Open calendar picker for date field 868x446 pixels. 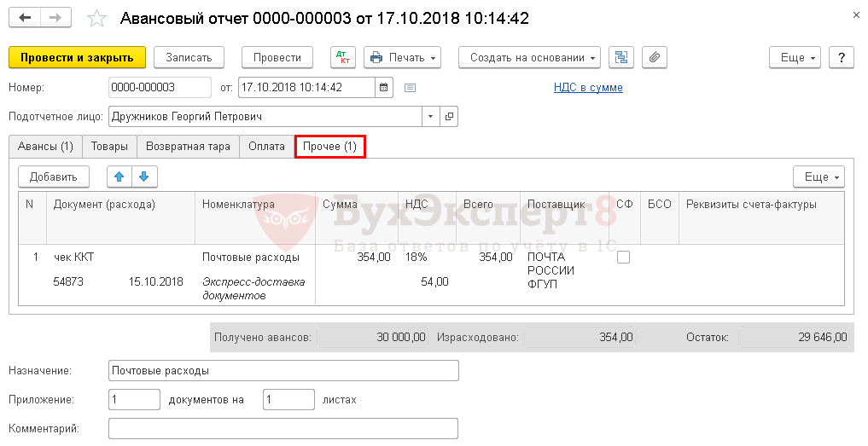(x=383, y=88)
